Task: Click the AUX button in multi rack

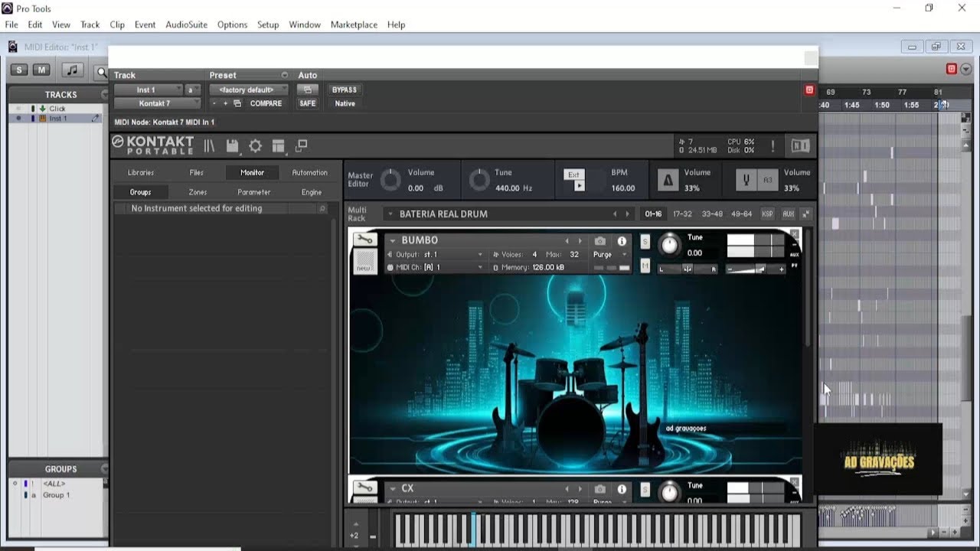Action: coord(788,214)
